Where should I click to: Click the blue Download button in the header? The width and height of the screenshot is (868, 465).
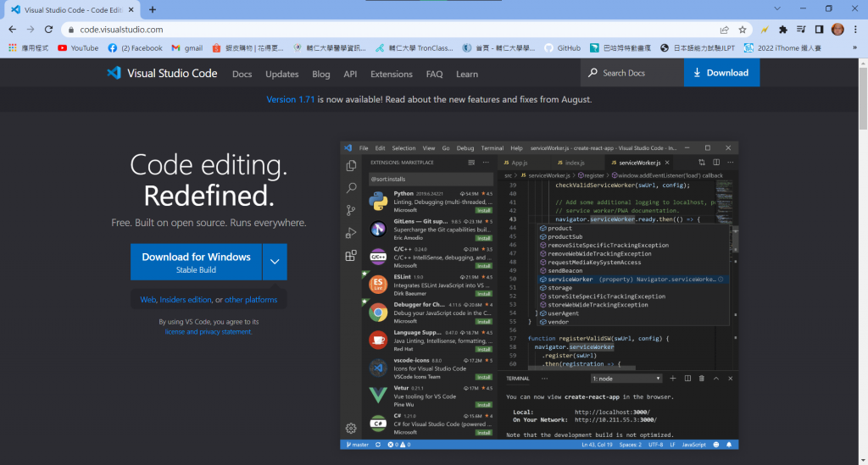(722, 73)
